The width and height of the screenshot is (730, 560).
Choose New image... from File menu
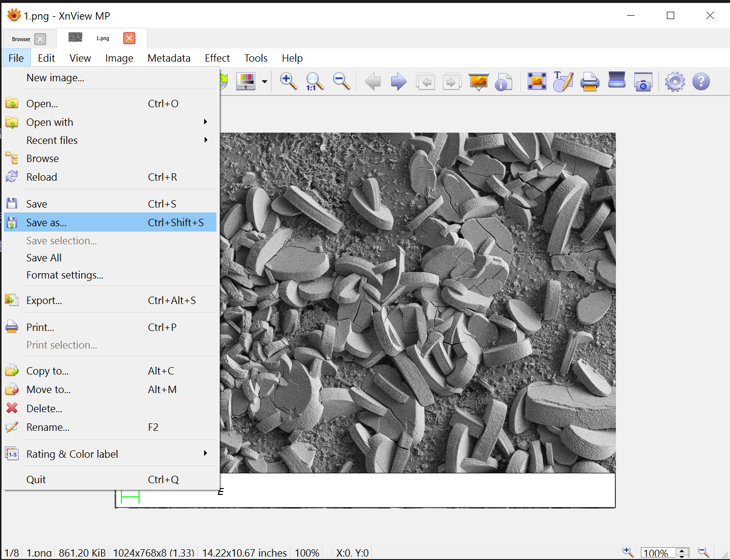(110, 78)
